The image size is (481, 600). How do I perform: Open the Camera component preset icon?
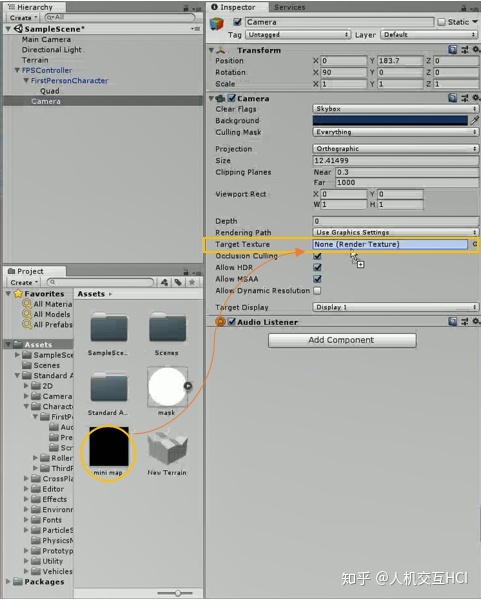[x=465, y=98]
